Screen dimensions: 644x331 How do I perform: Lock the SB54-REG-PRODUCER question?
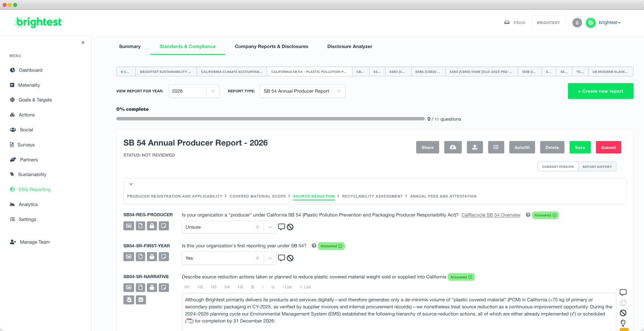(152, 226)
